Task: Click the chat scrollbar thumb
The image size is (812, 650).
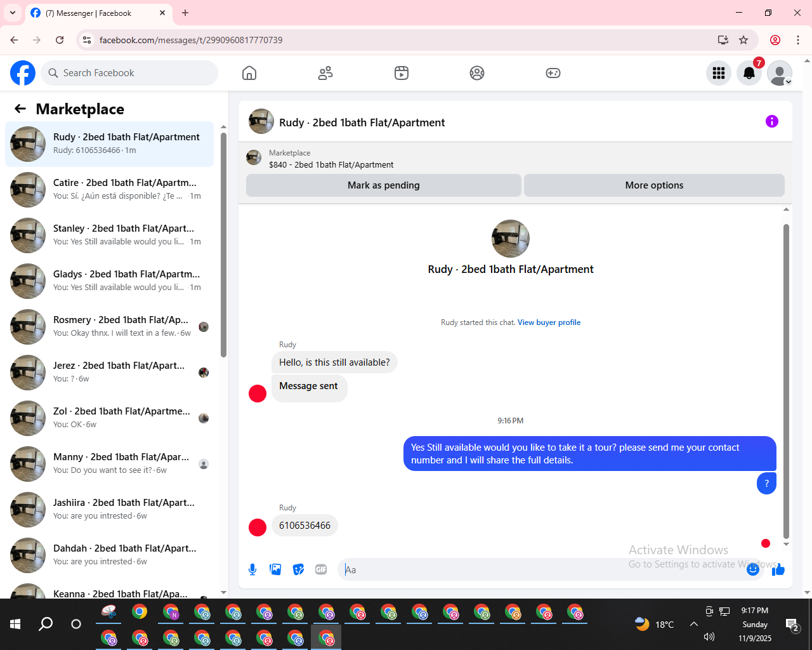Action: [786, 381]
